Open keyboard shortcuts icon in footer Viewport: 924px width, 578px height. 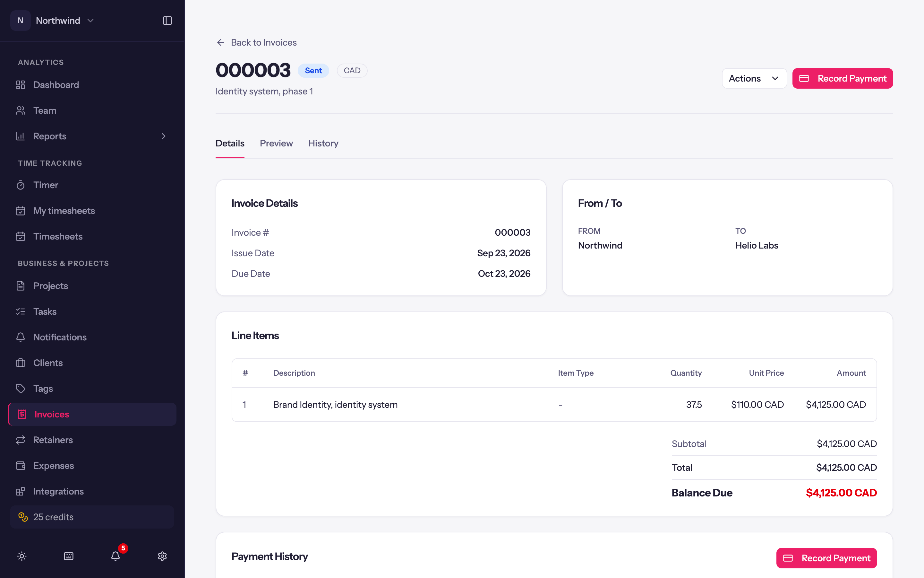click(x=69, y=556)
